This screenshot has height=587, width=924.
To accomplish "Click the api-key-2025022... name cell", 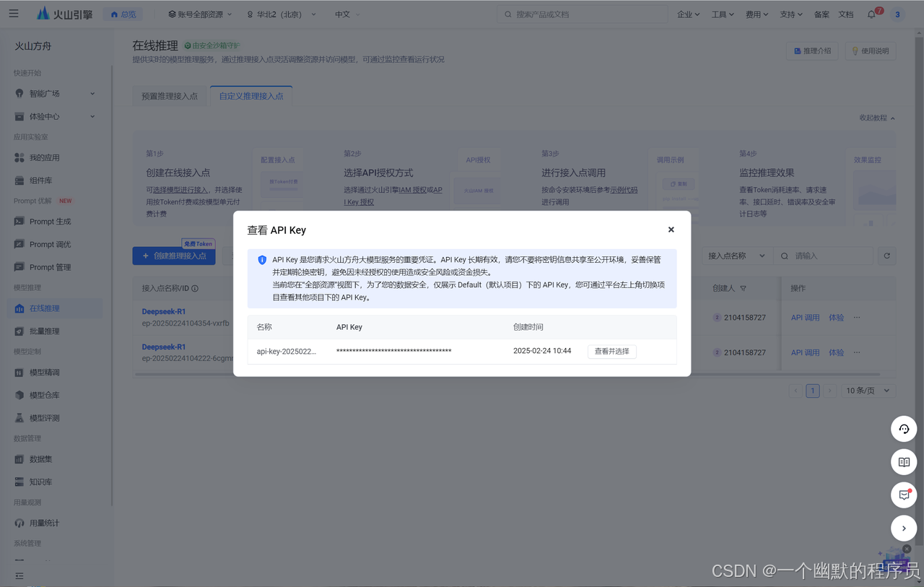I will (x=287, y=352).
